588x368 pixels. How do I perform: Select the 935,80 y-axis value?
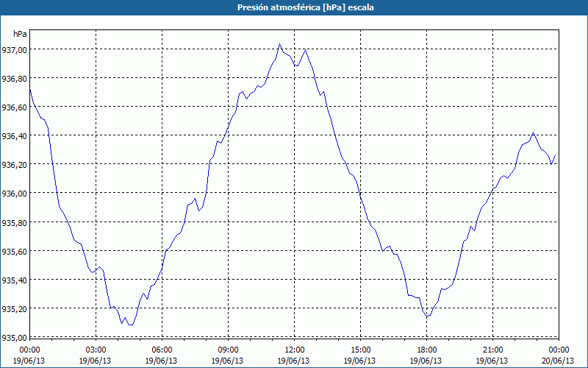point(14,222)
